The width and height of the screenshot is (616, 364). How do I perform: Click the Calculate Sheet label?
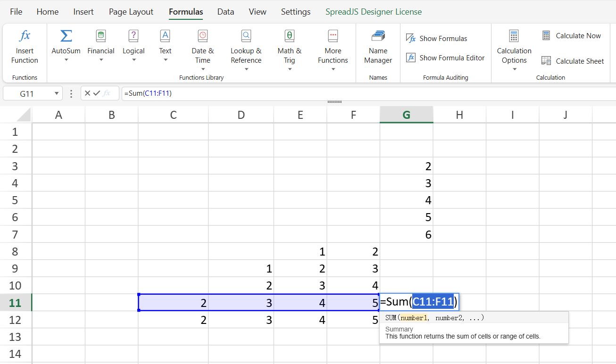580,61
